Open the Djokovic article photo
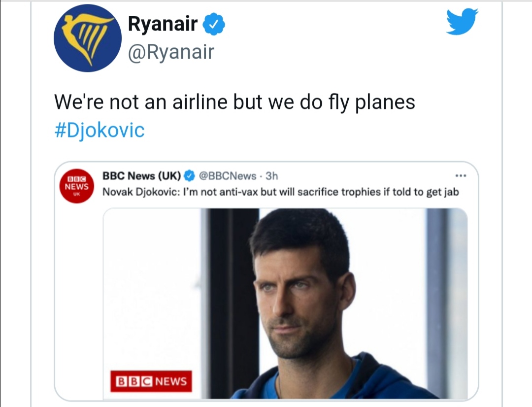This screenshot has width=532, height=407. point(285,303)
